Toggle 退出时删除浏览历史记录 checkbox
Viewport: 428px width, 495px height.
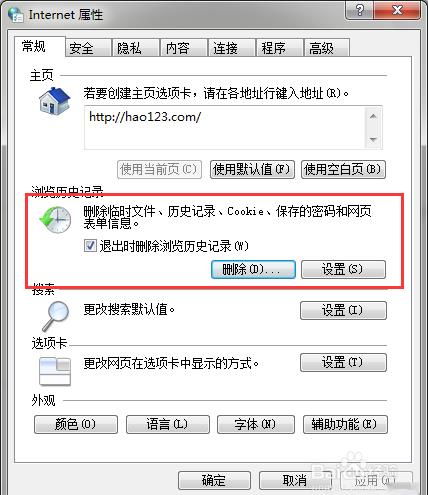pos(90,246)
